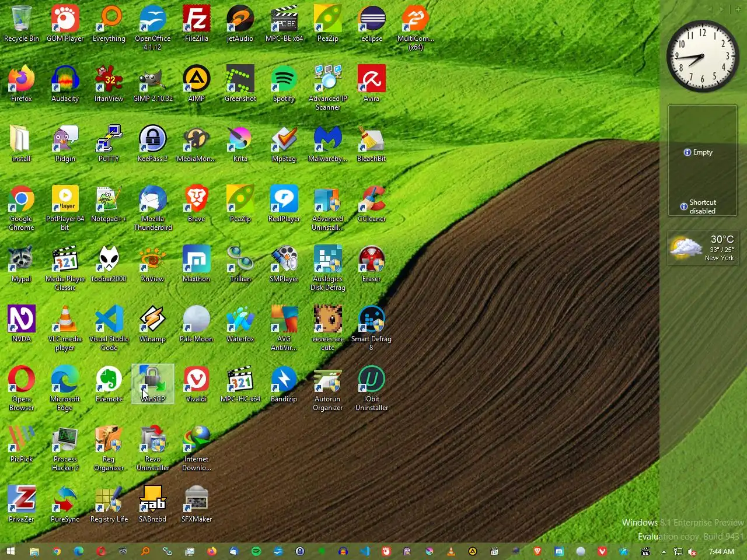Open the PuTTY desktop shortcut
Viewport: 747px width, 560px height.
(109, 144)
